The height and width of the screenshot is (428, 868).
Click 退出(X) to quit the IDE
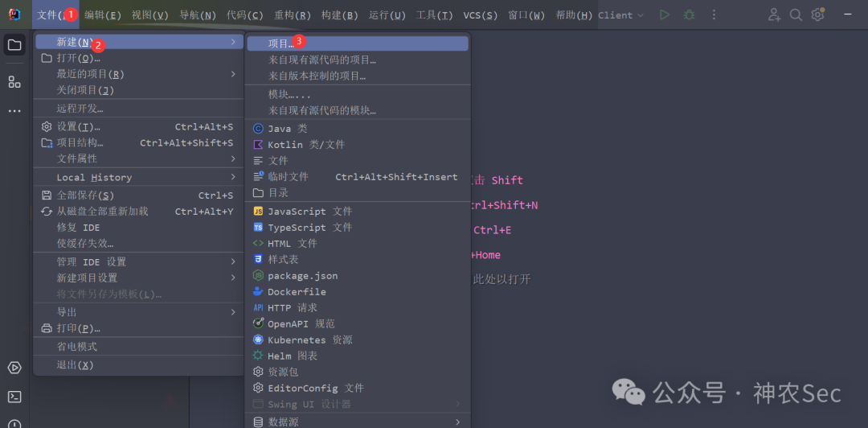point(139,364)
